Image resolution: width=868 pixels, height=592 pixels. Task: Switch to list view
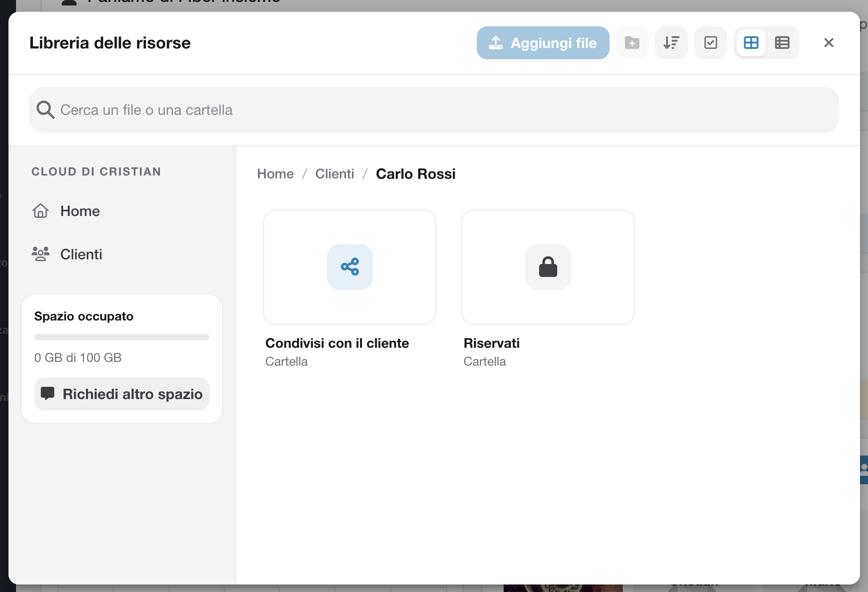pyautogui.click(x=782, y=43)
